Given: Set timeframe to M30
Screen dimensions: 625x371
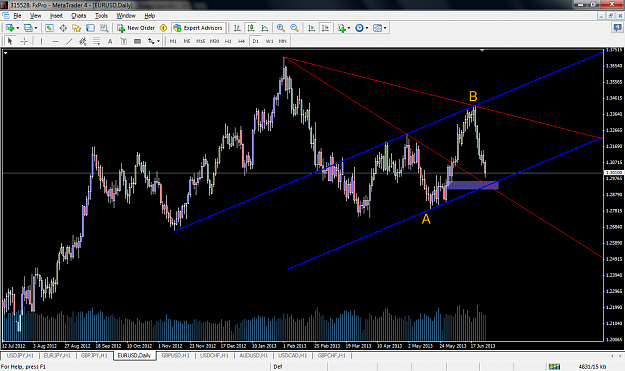Looking at the screenshot, I should coord(214,41).
